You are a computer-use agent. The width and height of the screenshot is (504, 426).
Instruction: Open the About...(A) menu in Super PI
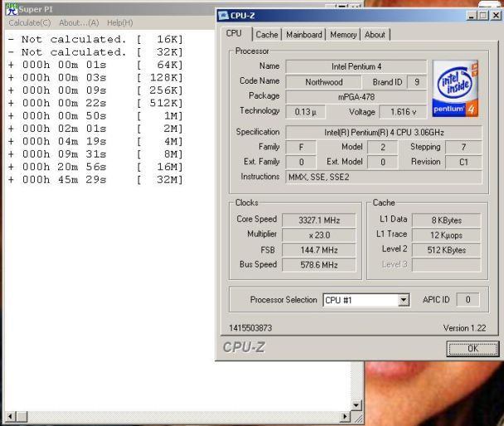coord(79,23)
